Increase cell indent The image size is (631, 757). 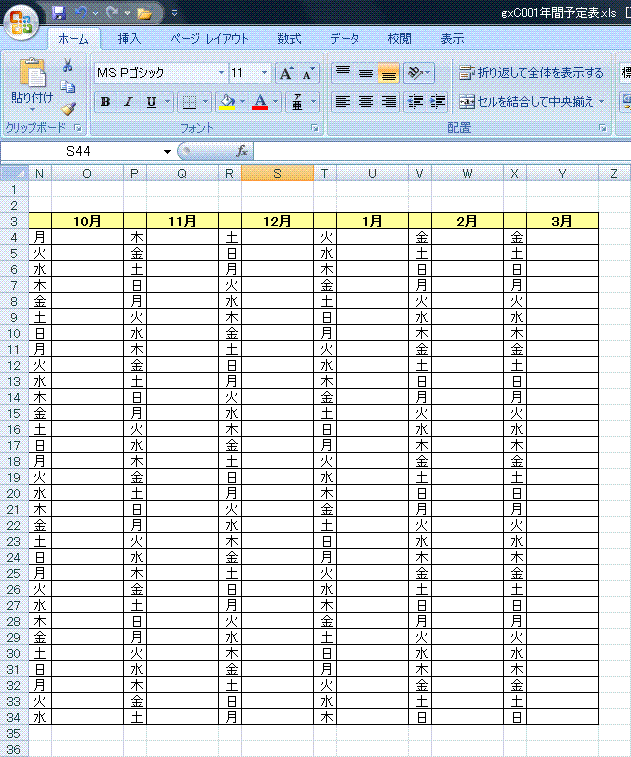[x=437, y=102]
